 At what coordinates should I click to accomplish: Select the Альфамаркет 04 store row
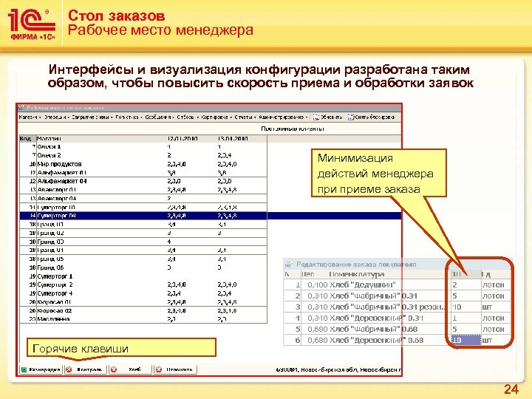point(143,181)
